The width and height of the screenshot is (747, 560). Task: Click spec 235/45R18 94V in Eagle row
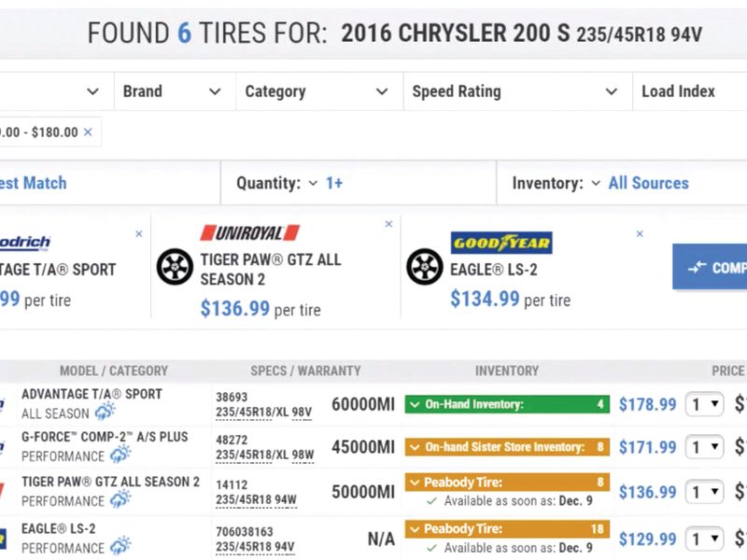tap(255, 547)
